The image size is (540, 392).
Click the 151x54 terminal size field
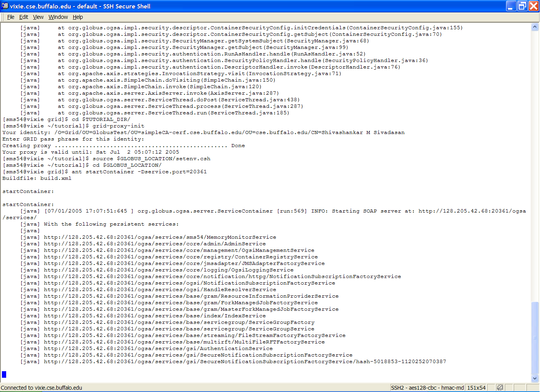(x=476, y=387)
